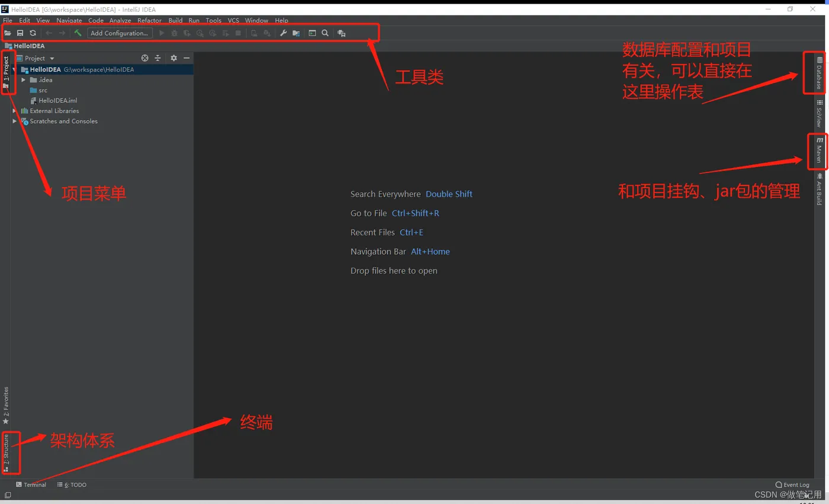Click the last toolbar icon after search
The width and height of the screenshot is (829, 504).
[x=342, y=33]
